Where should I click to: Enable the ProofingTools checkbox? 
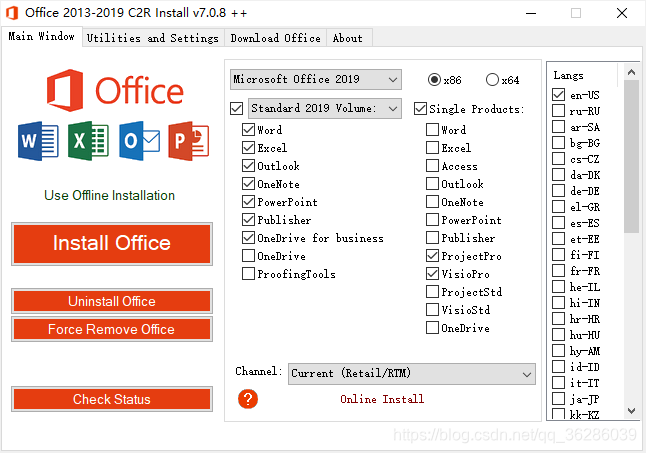pos(248,273)
